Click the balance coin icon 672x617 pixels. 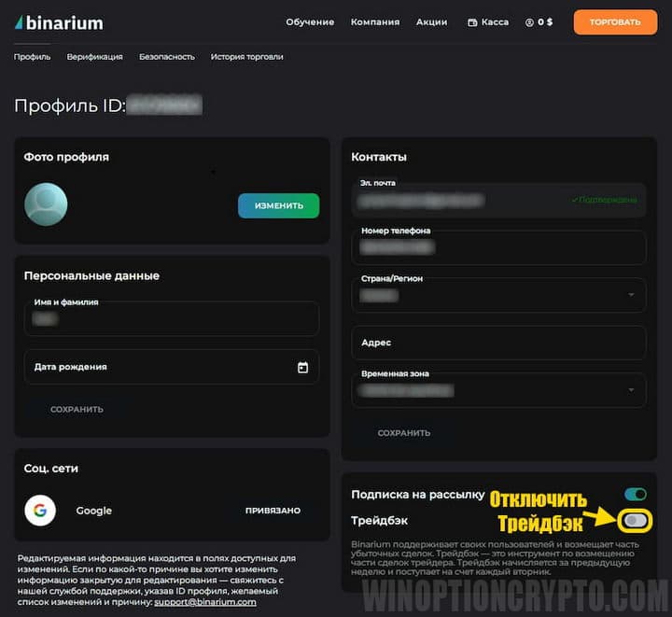[x=529, y=22]
